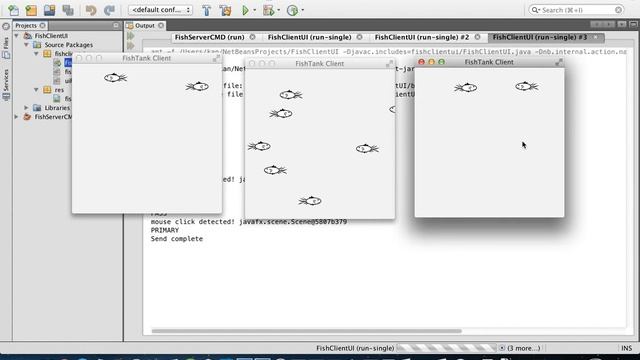The height and width of the screenshot is (360, 640).
Task: Open the Run Project dropdown arrow
Action: [255, 10]
